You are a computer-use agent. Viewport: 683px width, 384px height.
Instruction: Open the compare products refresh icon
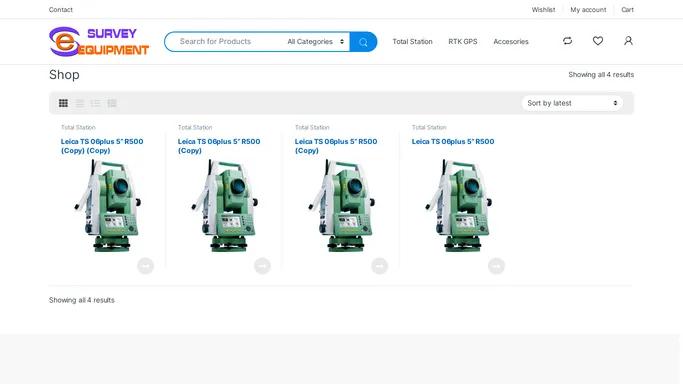click(567, 41)
